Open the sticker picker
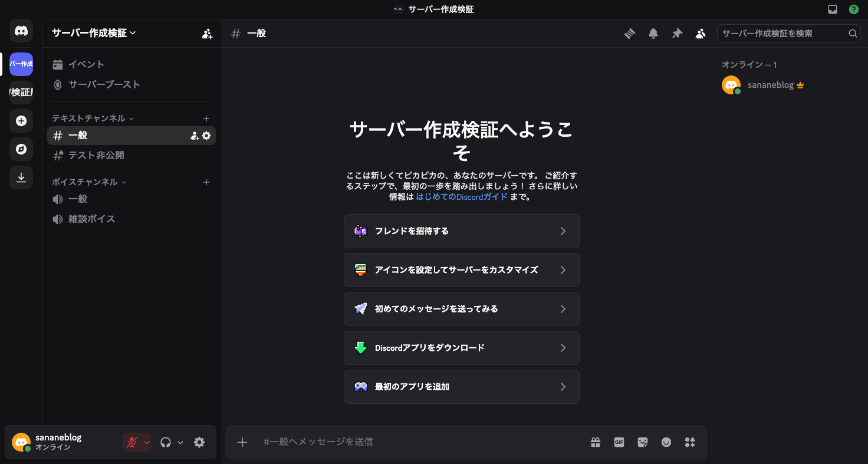 point(643,442)
